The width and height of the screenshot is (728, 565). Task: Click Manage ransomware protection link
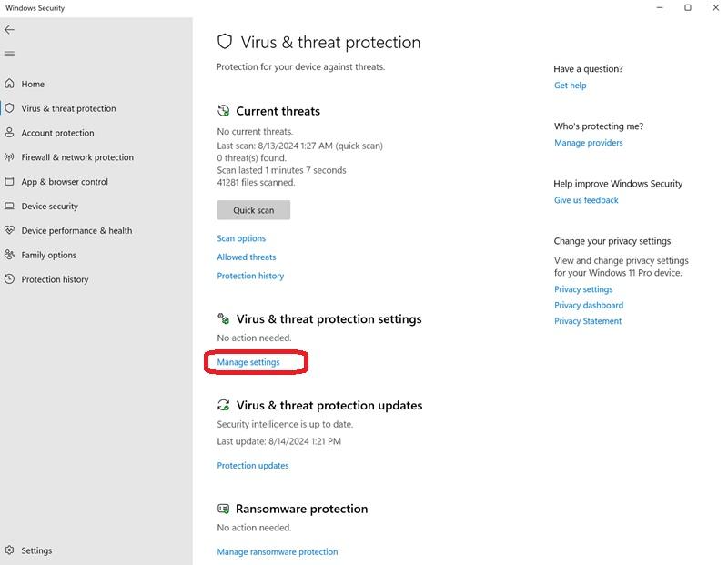coord(278,552)
